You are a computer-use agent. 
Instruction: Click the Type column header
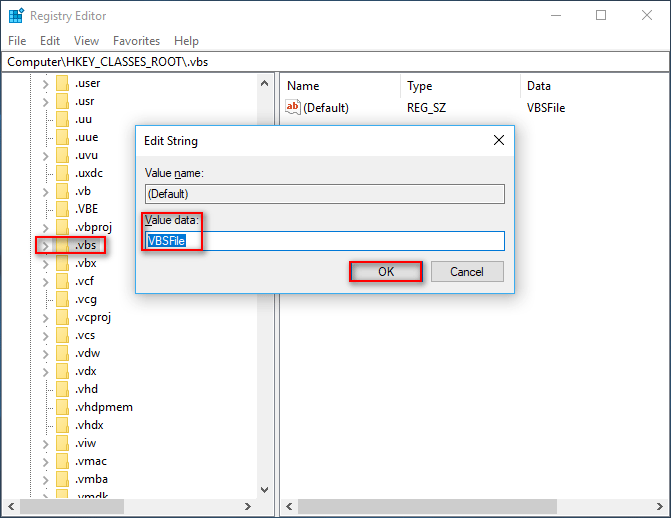[x=420, y=86]
